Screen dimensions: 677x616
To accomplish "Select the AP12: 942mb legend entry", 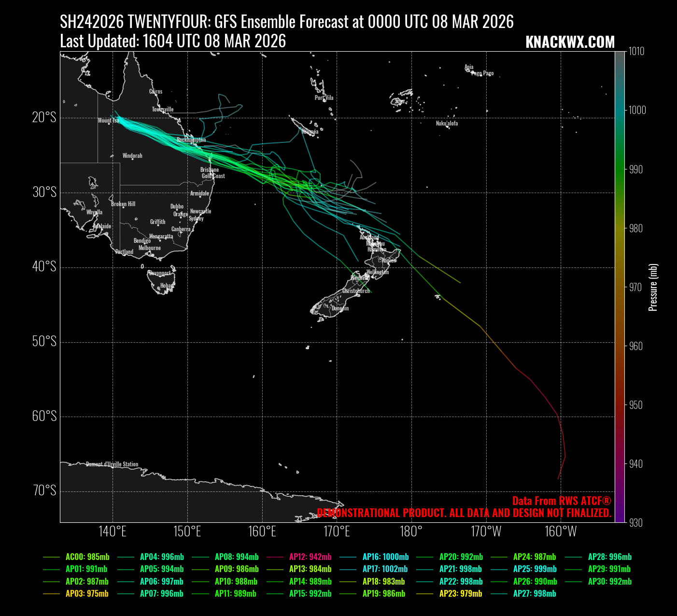I will (x=310, y=557).
